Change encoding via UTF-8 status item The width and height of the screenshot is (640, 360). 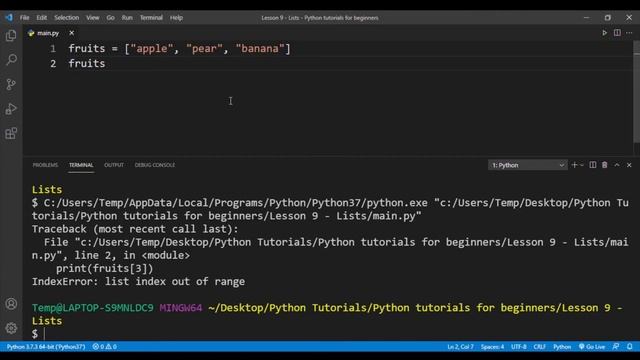pyautogui.click(x=519, y=347)
